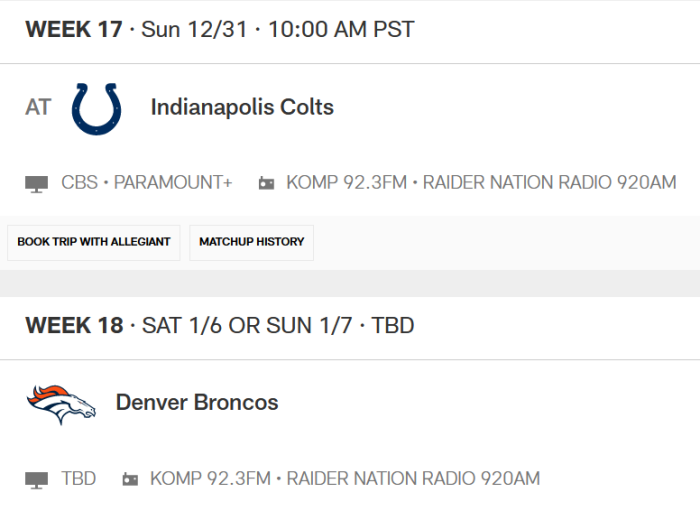Click the TBD broadcast label under Denver Broncos
The height and width of the screenshot is (511, 700).
(x=79, y=479)
